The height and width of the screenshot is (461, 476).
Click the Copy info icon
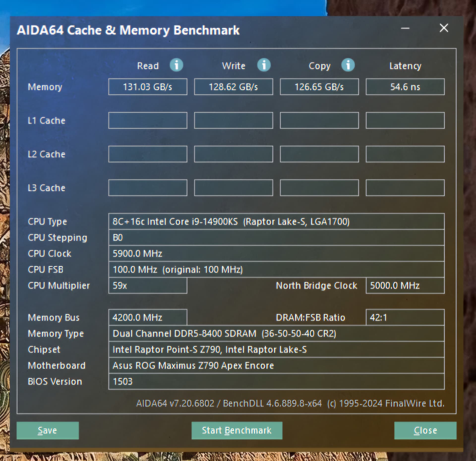click(x=348, y=65)
